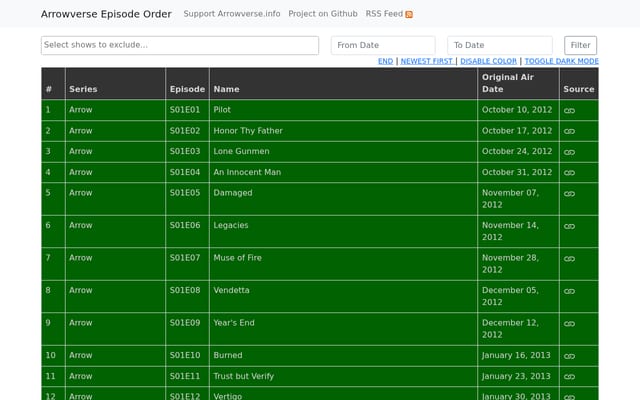Click the Source column header
The image size is (640, 400).
click(579, 83)
